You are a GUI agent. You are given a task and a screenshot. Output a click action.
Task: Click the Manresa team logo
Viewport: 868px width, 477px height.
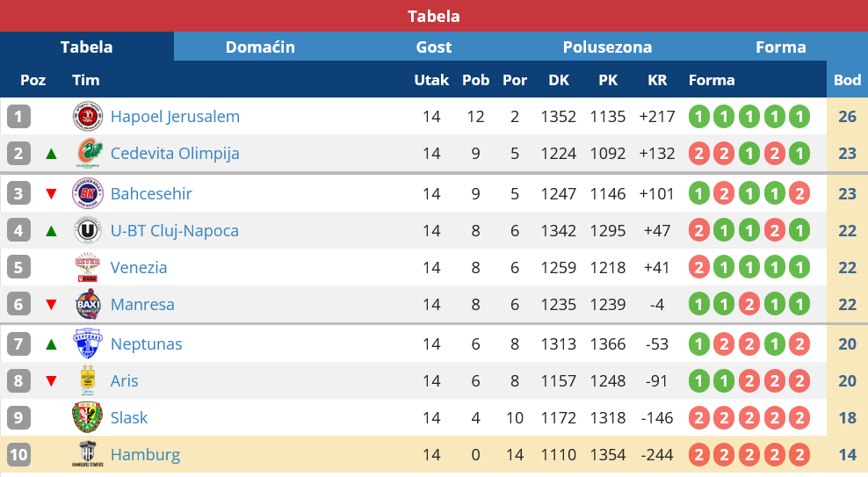87,305
